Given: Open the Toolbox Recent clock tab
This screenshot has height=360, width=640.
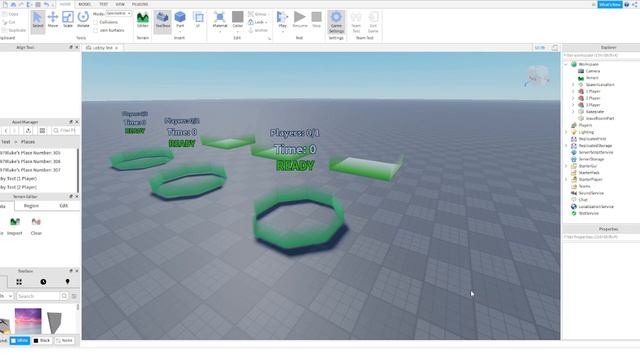Looking at the screenshot, I should (x=43, y=282).
